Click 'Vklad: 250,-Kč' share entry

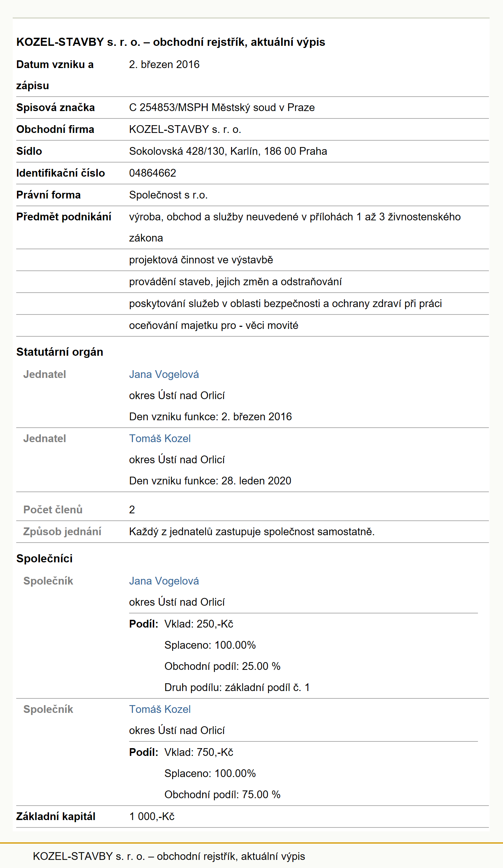pos(199,624)
